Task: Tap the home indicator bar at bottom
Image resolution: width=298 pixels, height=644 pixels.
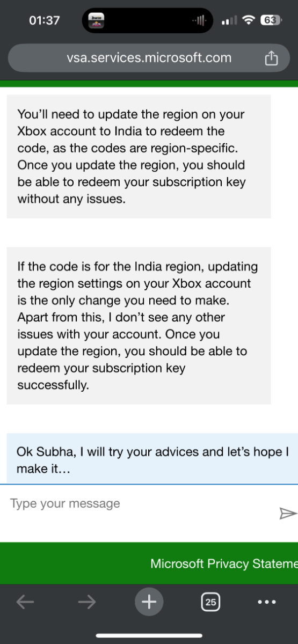Action: [x=149, y=636]
